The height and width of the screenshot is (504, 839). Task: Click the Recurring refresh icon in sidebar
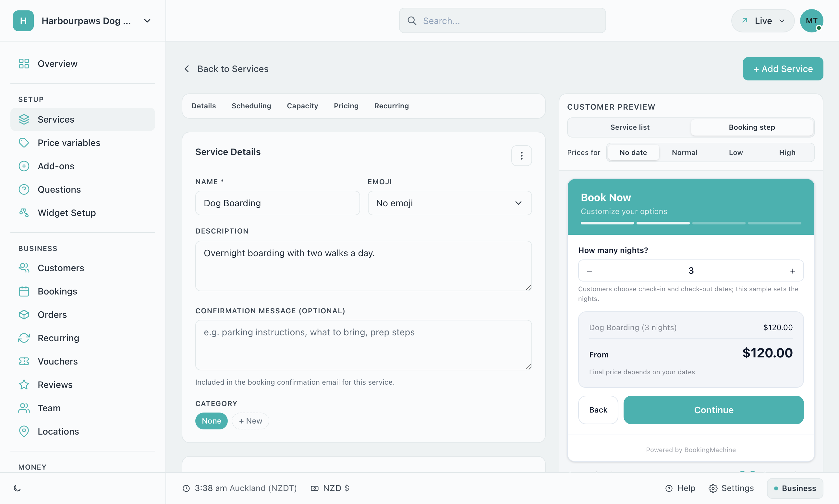coord(24,338)
